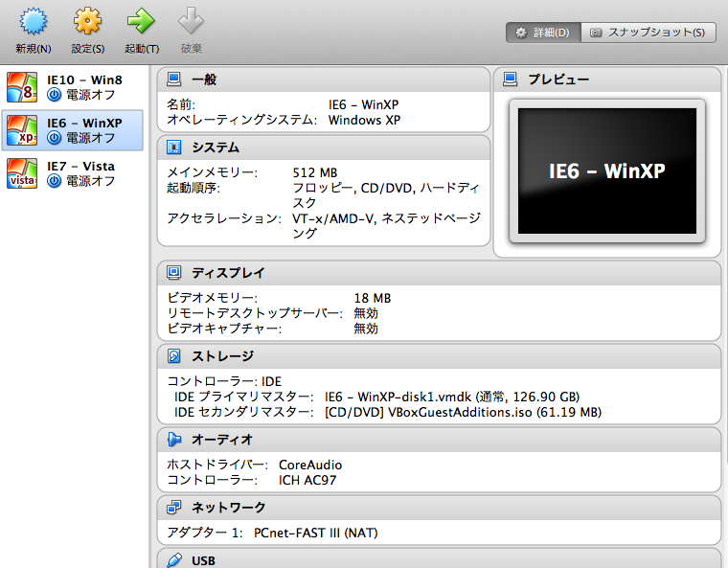Screen dimensions: 728x568
Task: Click the 18 MB video memory value
Action: coord(373,298)
